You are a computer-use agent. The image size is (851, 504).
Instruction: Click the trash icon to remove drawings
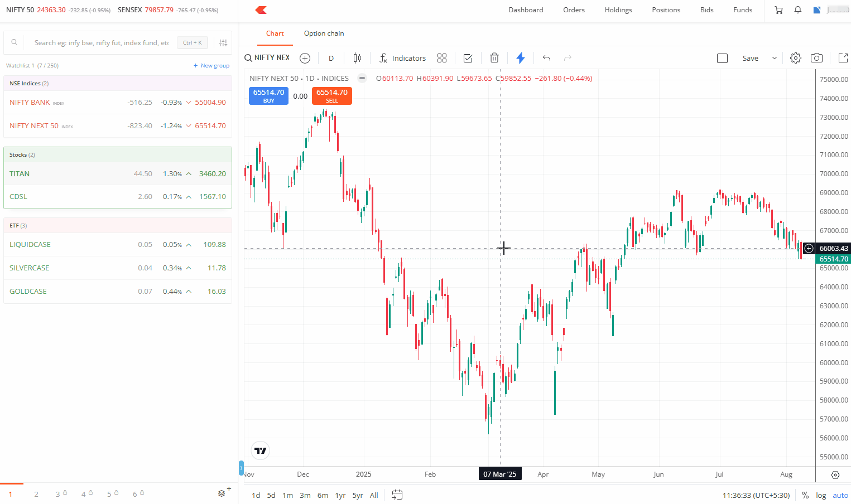494,58
